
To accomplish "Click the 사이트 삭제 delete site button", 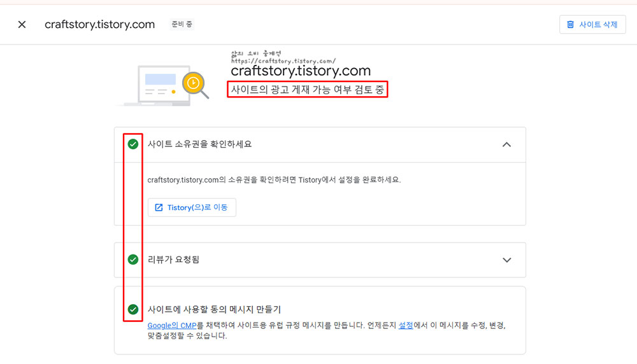I will 592,24.
